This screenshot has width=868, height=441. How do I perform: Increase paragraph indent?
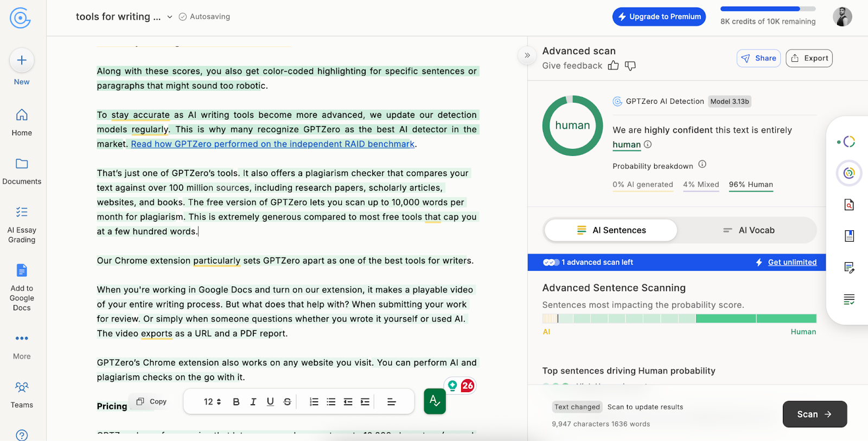pyautogui.click(x=365, y=402)
